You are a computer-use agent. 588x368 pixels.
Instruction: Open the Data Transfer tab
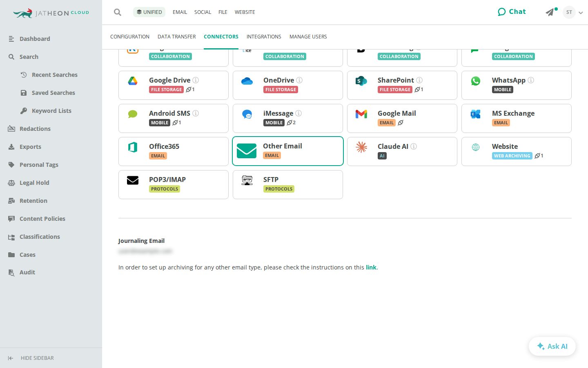pyautogui.click(x=177, y=37)
